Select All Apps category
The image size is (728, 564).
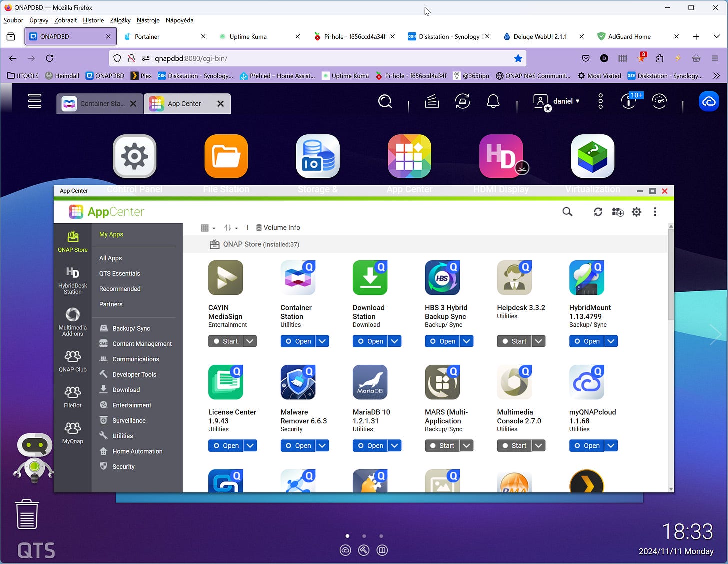point(110,258)
